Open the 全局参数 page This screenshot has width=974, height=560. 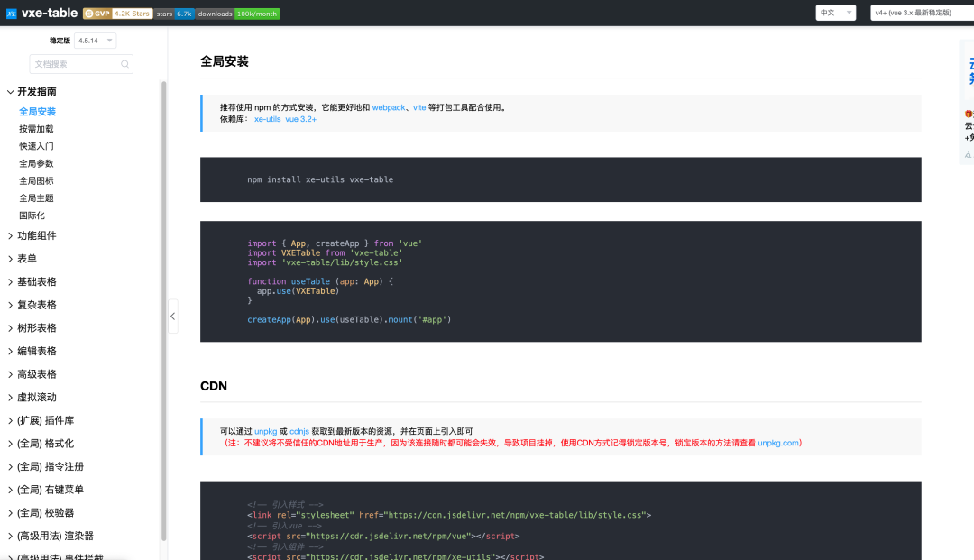pyautogui.click(x=36, y=164)
